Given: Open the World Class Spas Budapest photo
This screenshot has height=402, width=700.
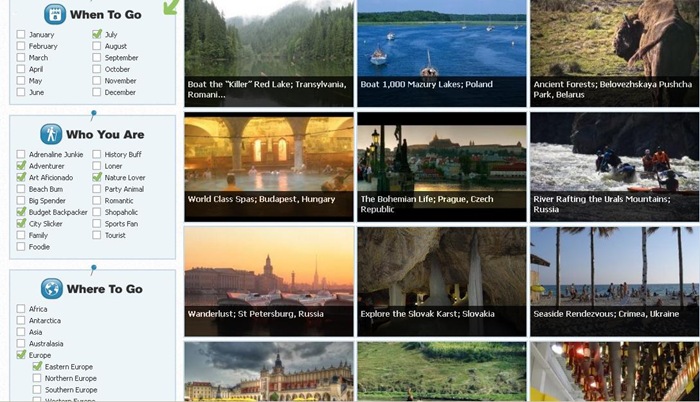Looking at the screenshot, I should pos(269,167).
